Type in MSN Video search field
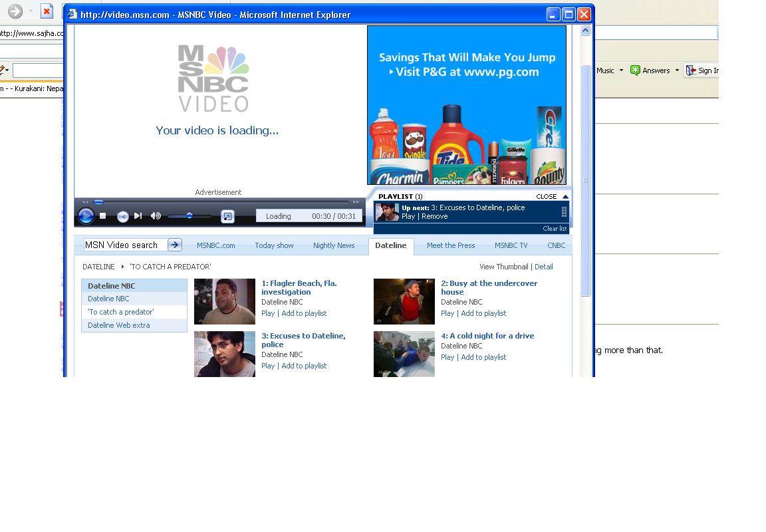766x532 pixels. click(x=124, y=245)
